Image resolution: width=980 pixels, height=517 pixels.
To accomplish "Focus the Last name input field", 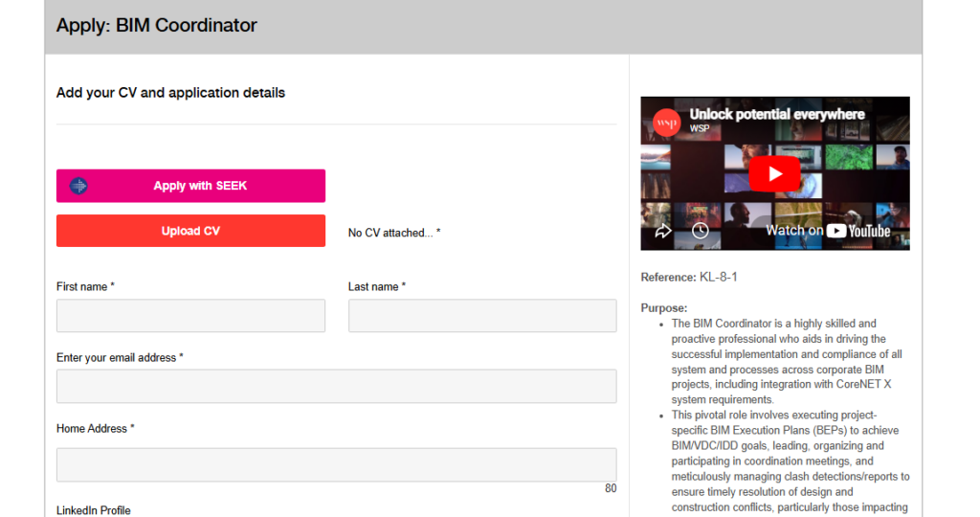I will [x=482, y=316].
